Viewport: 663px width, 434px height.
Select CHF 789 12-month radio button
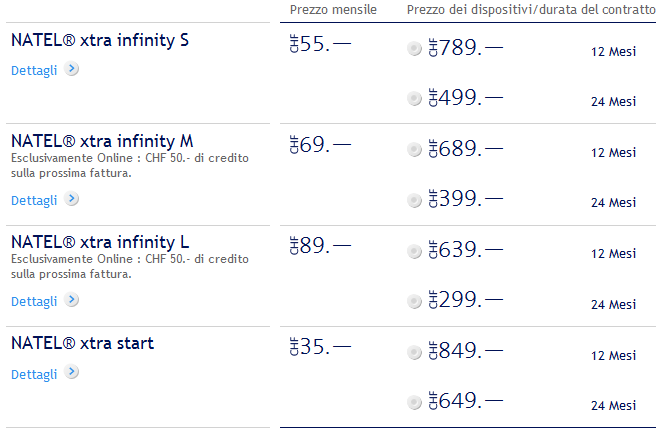point(415,48)
